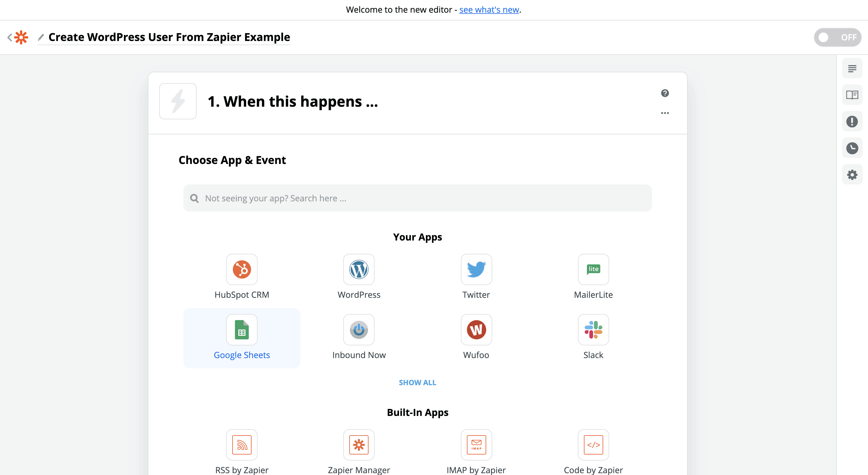The height and width of the screenshot is (475, 868).
Task: Pick the Code by Zapier icon
Action: 593,444
